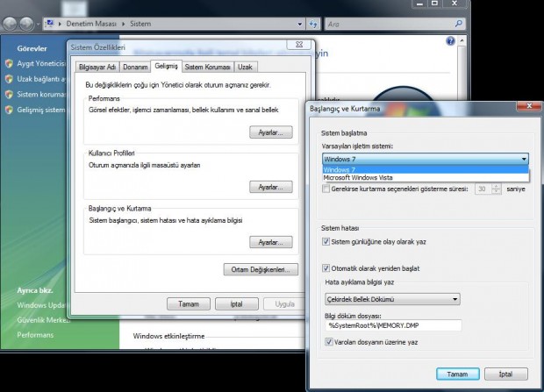Click the search magnifier icon in the Ara box
The image size is (544, 392).
[x=458, y=24]
